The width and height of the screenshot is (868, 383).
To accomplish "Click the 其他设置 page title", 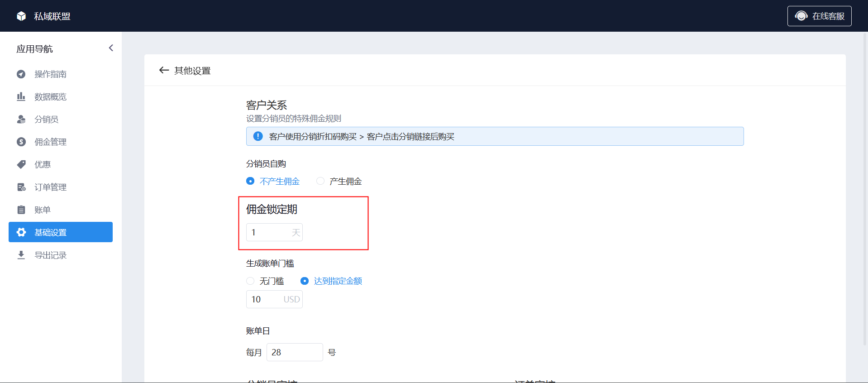I will [x=192, y=71].
